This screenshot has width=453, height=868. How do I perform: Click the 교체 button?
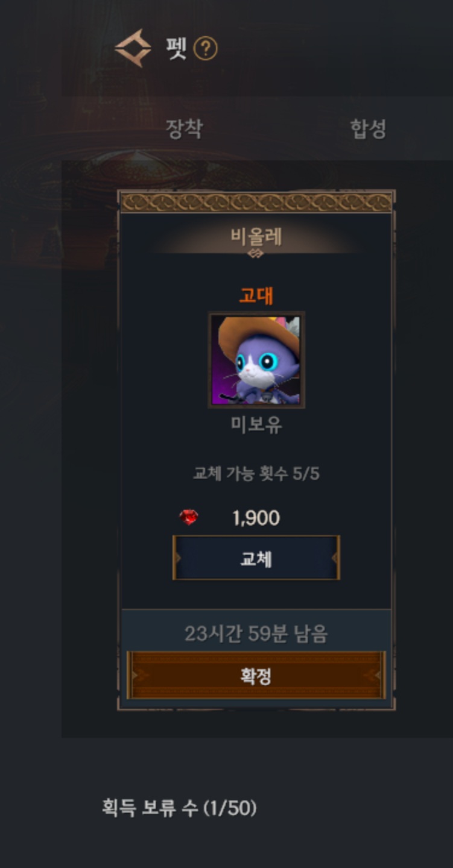[x=256, y=558]
